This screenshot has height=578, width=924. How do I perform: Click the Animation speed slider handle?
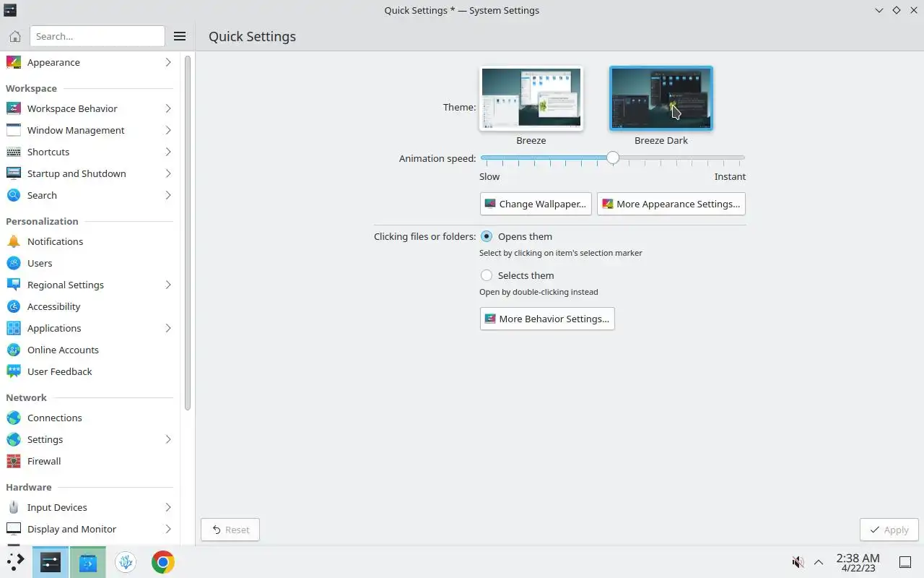pyautogui.click(x=613, y=158)
